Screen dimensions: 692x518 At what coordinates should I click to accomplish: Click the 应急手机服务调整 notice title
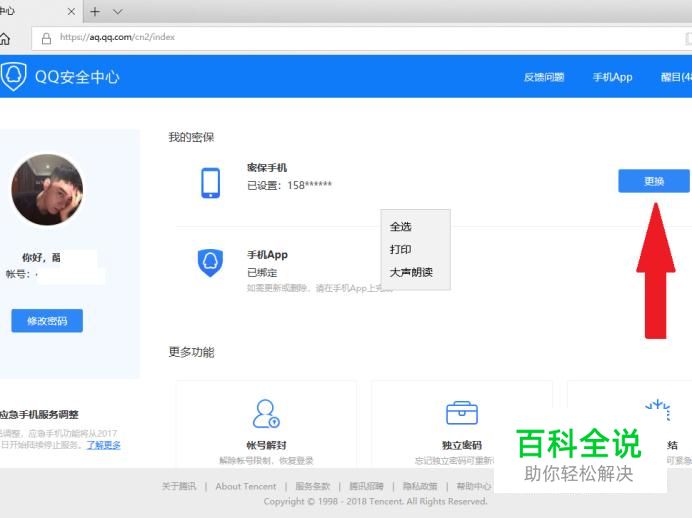[39, 414]
